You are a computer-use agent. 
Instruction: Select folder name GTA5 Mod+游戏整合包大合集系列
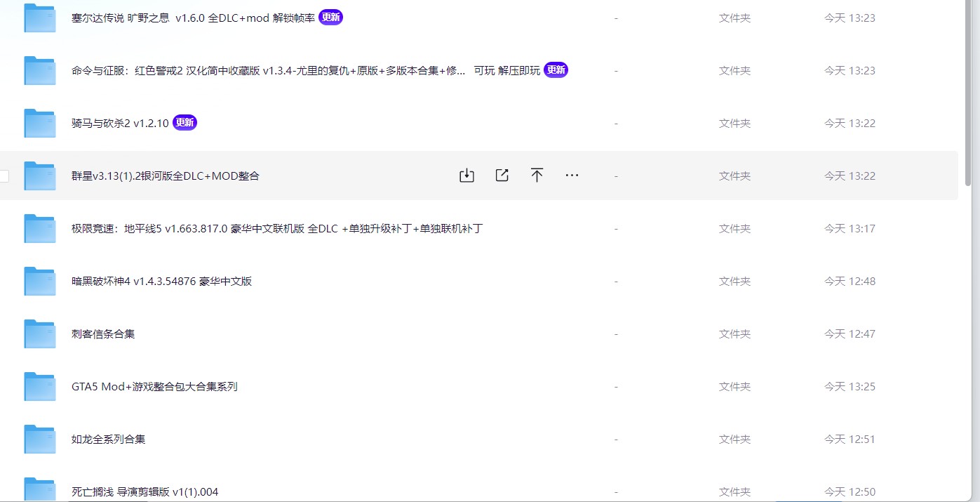tap(154, 387)
